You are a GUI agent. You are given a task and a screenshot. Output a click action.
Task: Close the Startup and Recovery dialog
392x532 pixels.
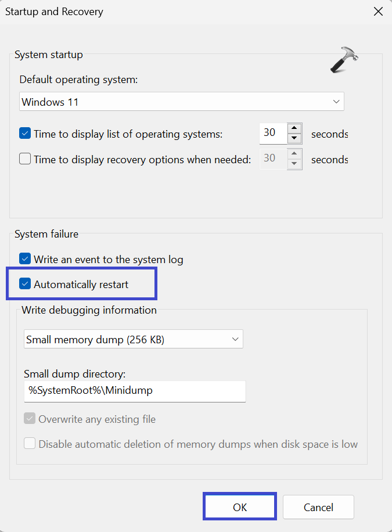[378, 11]
